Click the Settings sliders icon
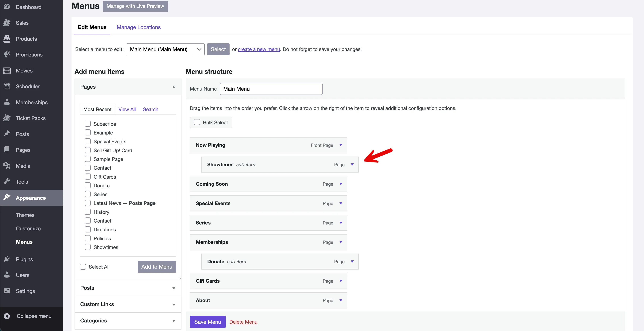Image resolution: width=644 pixels, height=331 pixels. (7, 291)
